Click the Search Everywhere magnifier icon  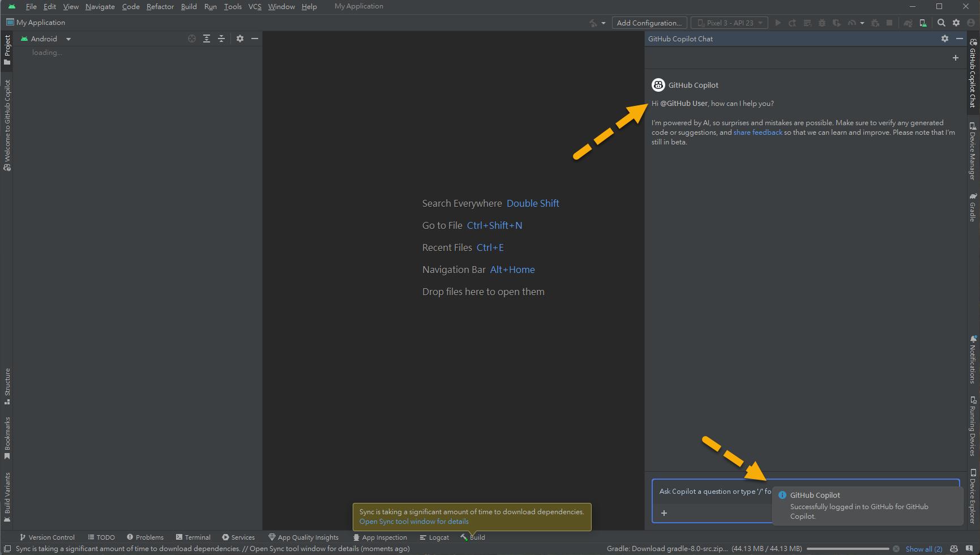[x=941, y=23]
